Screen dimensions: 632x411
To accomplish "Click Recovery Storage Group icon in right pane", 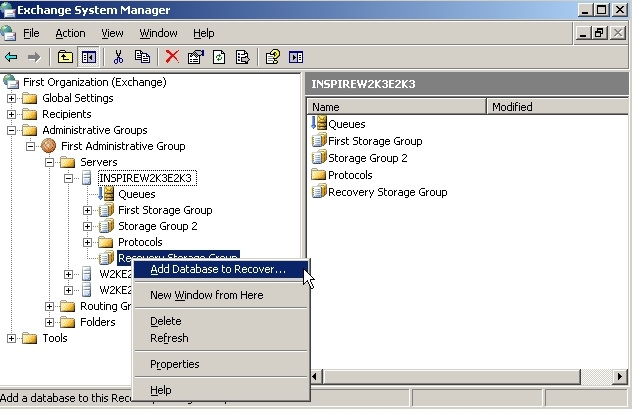I will coord(319,191).
